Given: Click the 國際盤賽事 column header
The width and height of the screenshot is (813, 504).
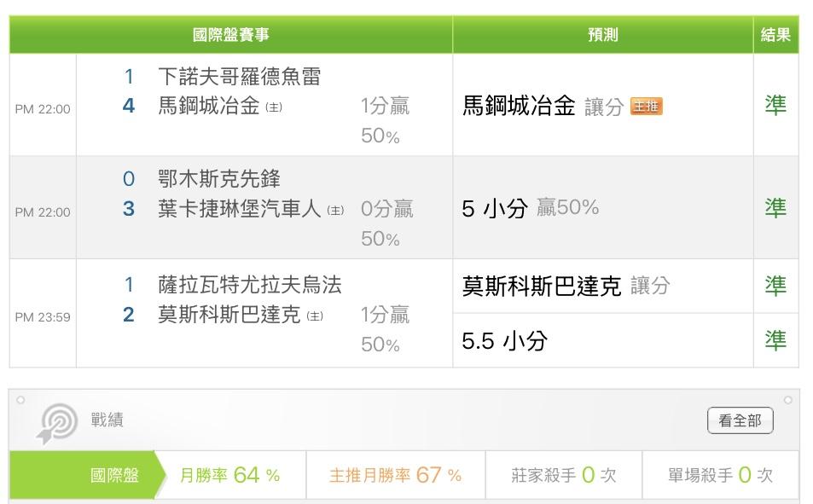Looking at the screenshot, I should point(231,35).
